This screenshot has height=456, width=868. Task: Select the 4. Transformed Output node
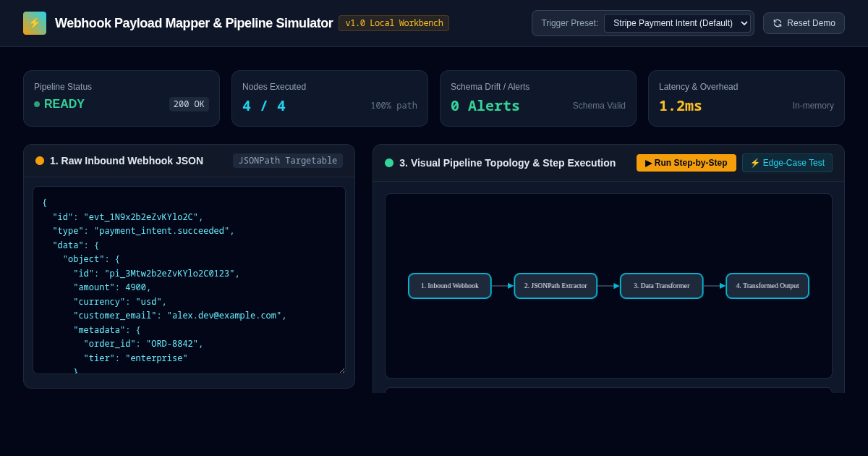click(767, 286)
